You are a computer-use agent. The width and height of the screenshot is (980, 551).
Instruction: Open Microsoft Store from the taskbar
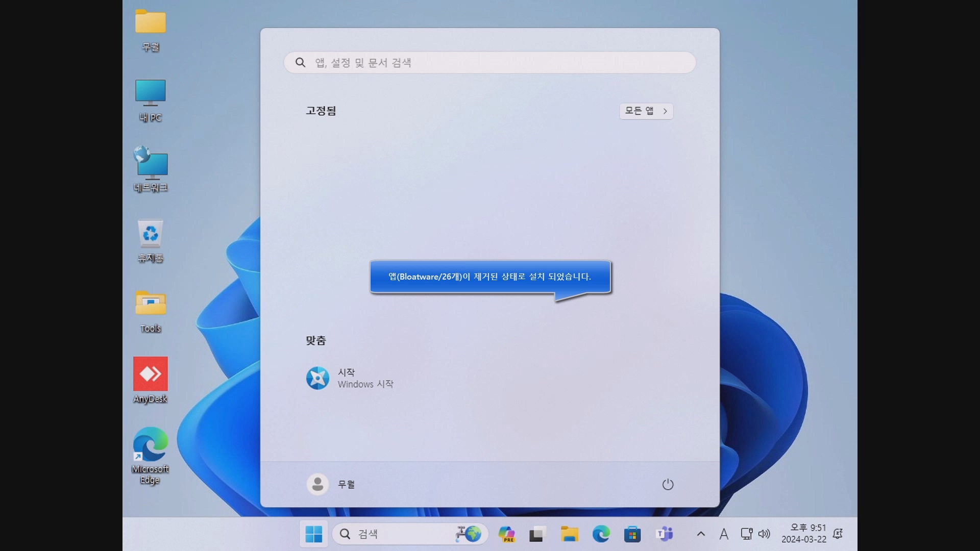point(632,534)
